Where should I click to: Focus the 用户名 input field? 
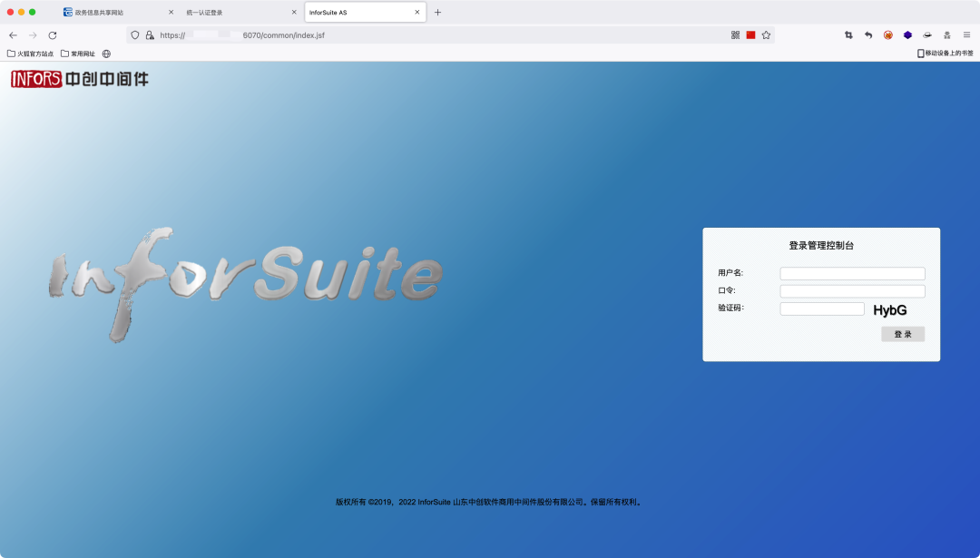pyautogui.click(x=852, y=273)
